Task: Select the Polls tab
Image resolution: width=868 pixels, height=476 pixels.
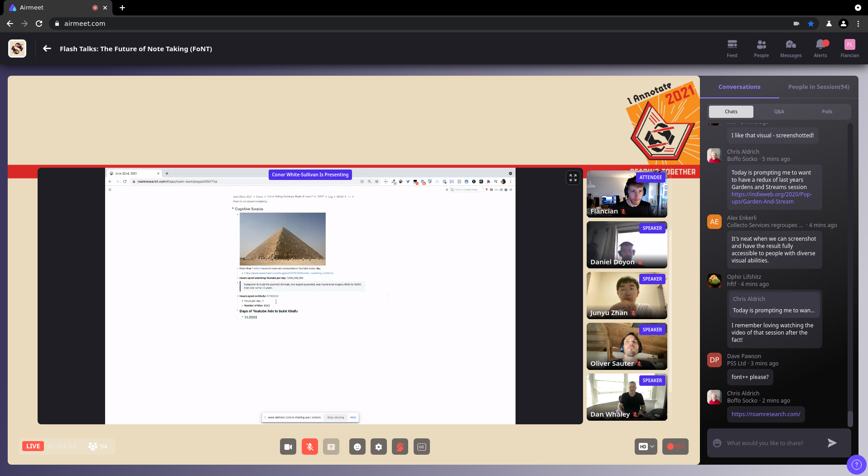Action: [x=827, y=112]
